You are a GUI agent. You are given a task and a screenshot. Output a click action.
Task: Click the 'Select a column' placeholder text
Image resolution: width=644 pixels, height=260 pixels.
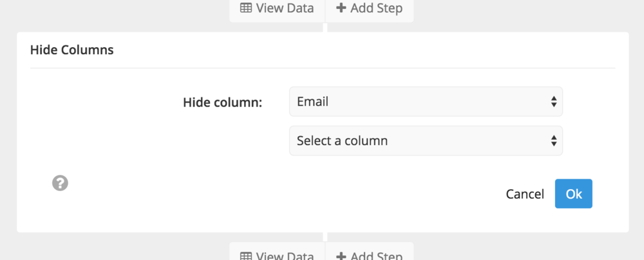(342, 141)
